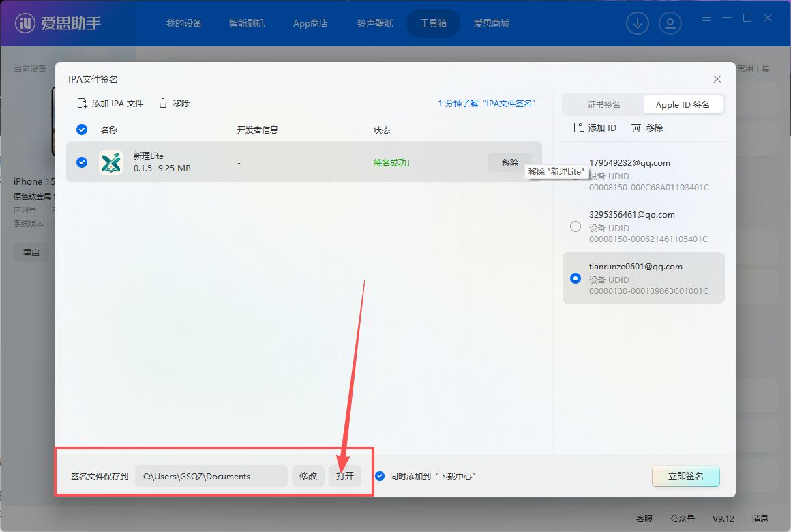Open the hamburger menu icon in title bar
This screenshot has width=791, height=532.
pyautogui.click(x=706, y=18)
